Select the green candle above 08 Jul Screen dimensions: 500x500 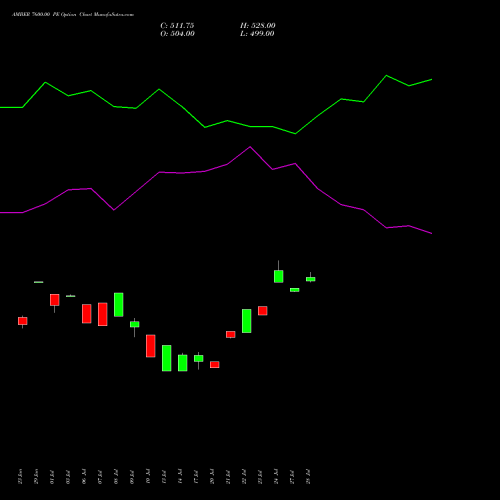[x=119, y=305]
